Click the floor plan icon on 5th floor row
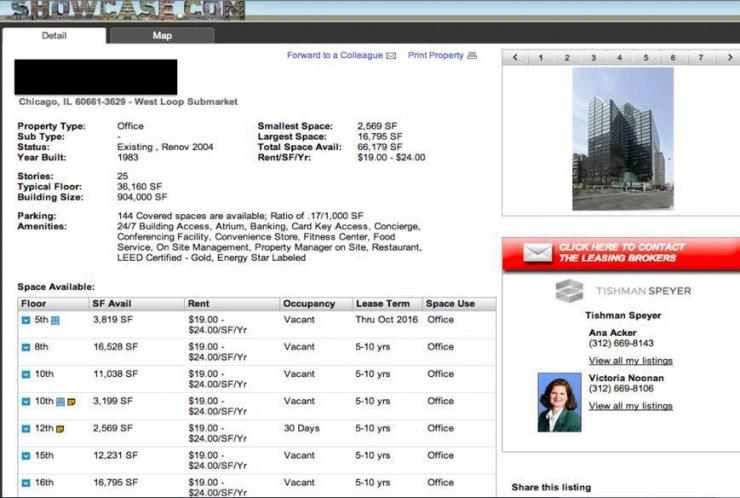Screen dimensions: 740x498 [x=56, y=320]
